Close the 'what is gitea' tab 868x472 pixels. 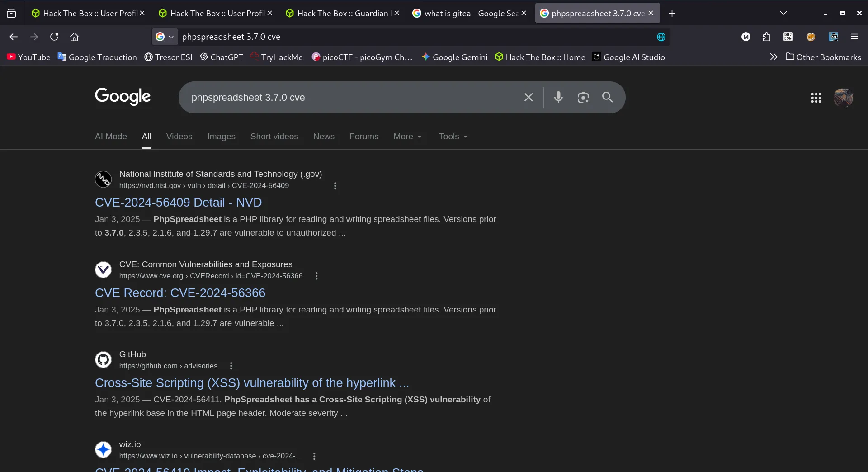524,14
